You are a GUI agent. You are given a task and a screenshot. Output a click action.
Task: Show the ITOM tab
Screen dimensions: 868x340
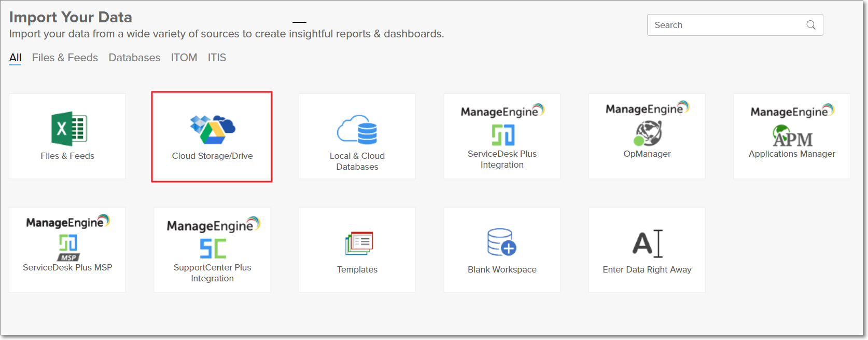[x=184, y=58]
